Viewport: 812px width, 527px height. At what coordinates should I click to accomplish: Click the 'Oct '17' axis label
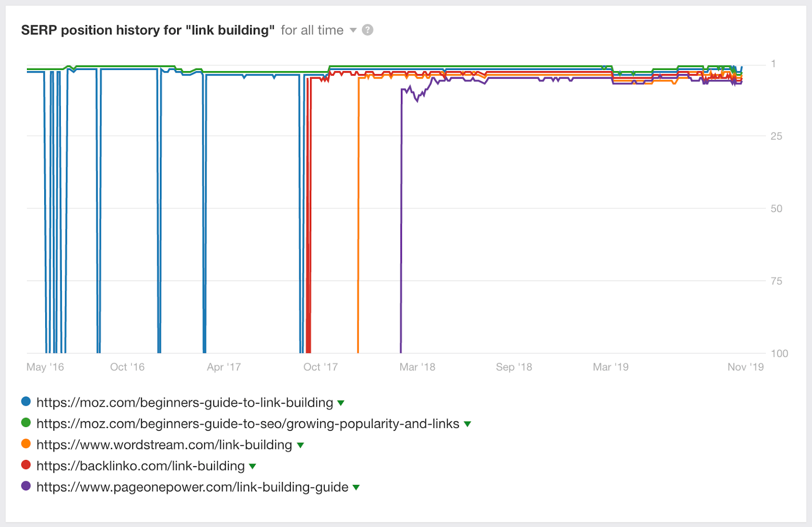click(x=320, y=367)
